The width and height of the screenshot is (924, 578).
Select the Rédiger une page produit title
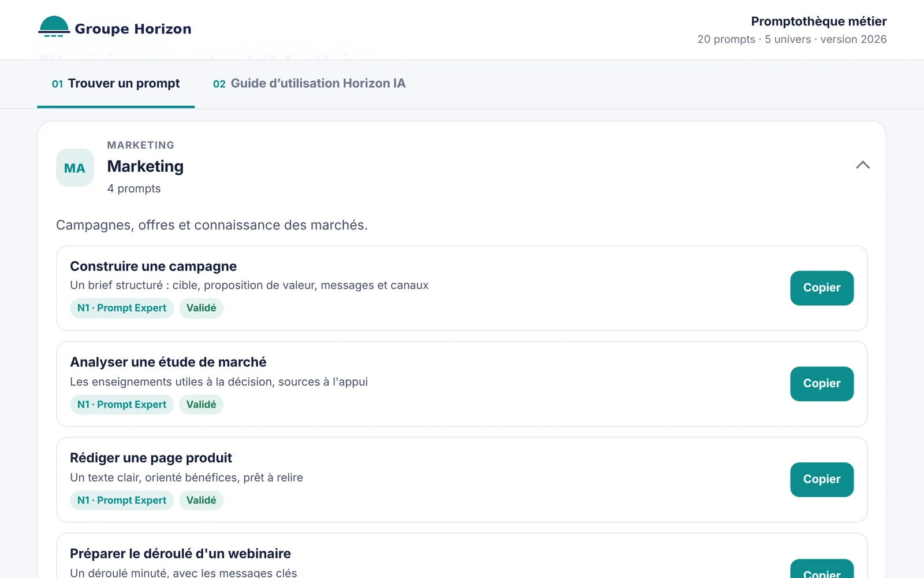tap(151, 458)
